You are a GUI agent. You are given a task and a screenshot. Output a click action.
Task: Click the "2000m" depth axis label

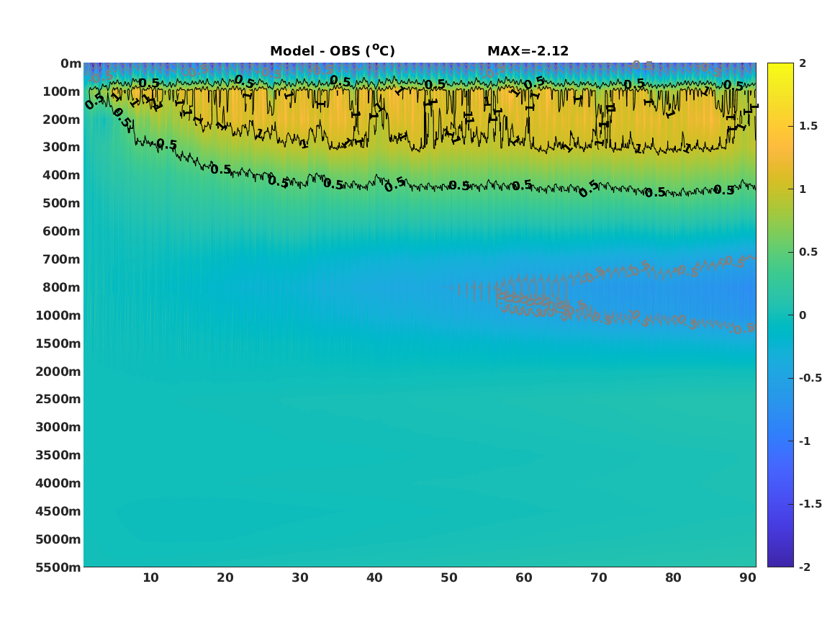click(58, 372)
